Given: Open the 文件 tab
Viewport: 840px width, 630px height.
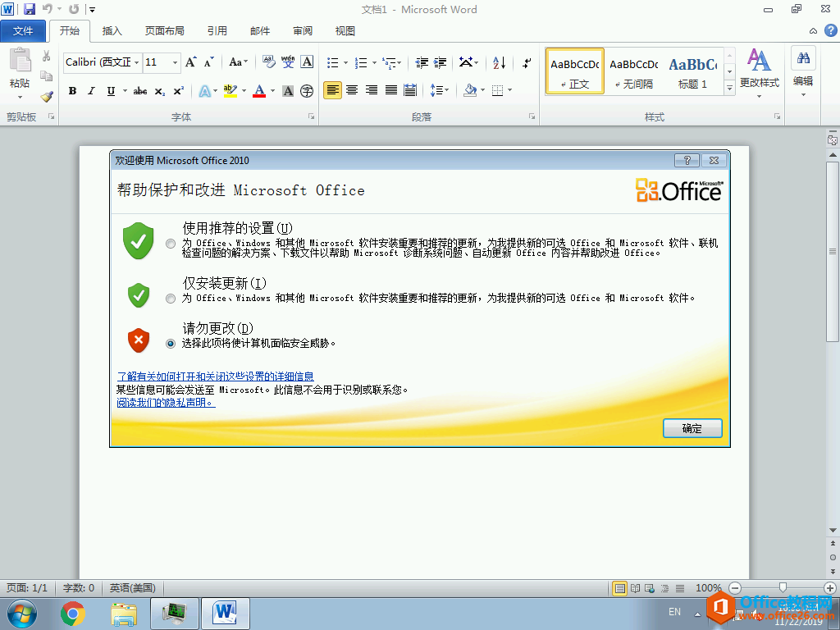Looking at the screenshot, I should (23, 31).
